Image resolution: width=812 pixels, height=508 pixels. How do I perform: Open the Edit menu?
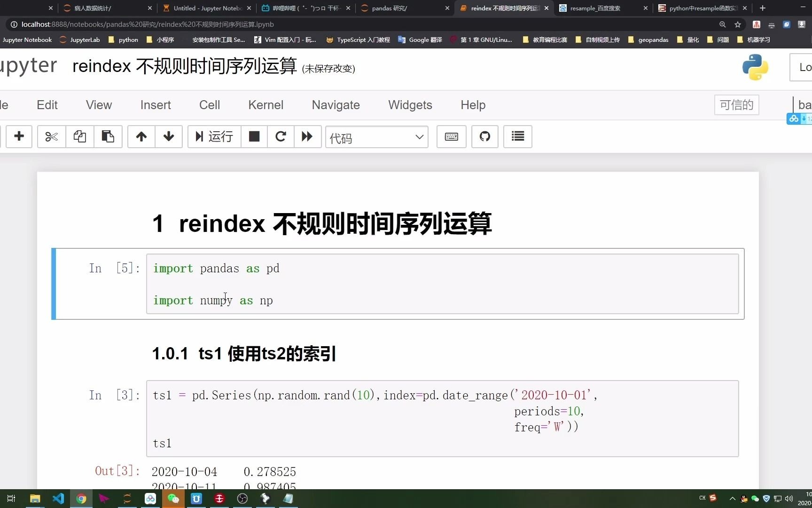click(47, 105)
